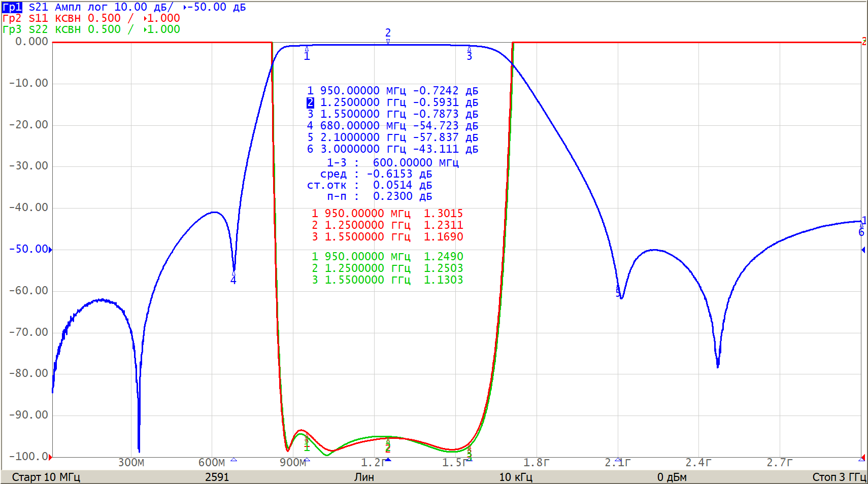Click the 2591 points count in status bar
This screenshot has height=484, width=868.
[x=217, y=477]
